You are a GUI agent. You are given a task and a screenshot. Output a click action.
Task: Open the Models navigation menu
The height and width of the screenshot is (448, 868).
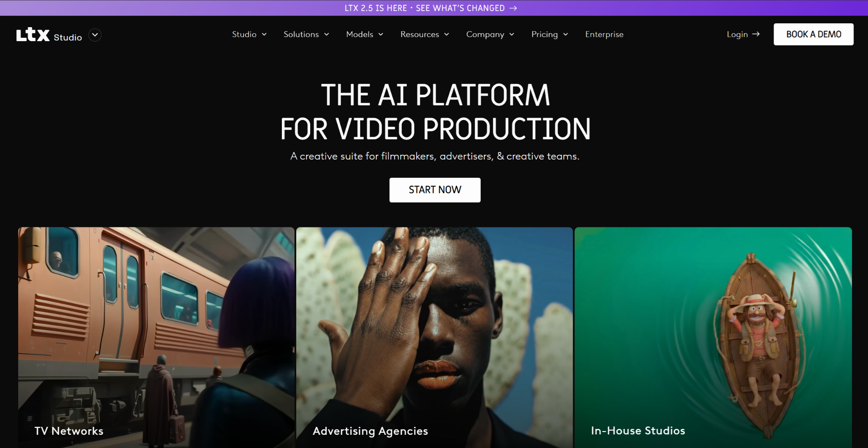[x=364, y=34]
